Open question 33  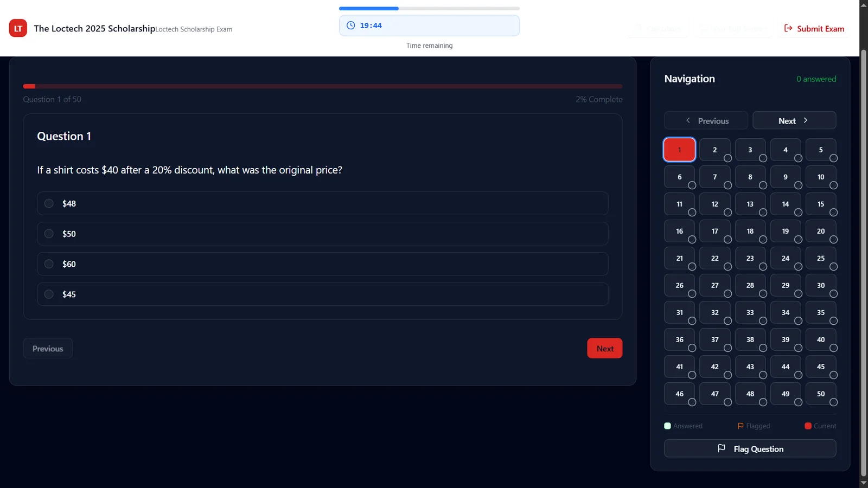pyautogui.click(x=750, y=312)
